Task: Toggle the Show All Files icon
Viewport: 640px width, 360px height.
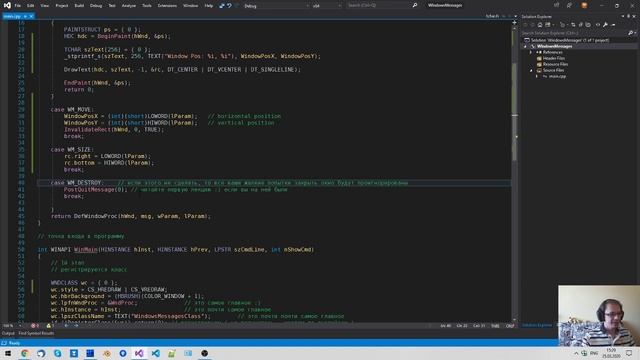Action: pos(588,25)
